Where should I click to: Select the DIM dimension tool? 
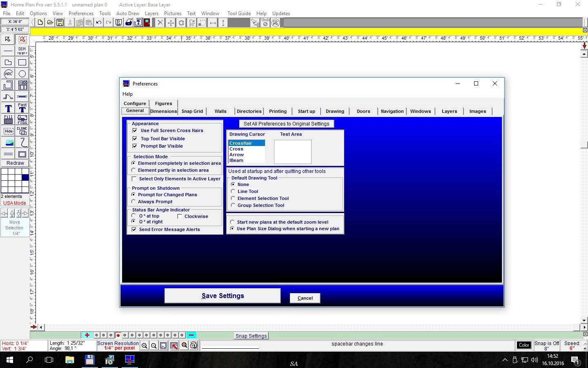click(22, 51)
